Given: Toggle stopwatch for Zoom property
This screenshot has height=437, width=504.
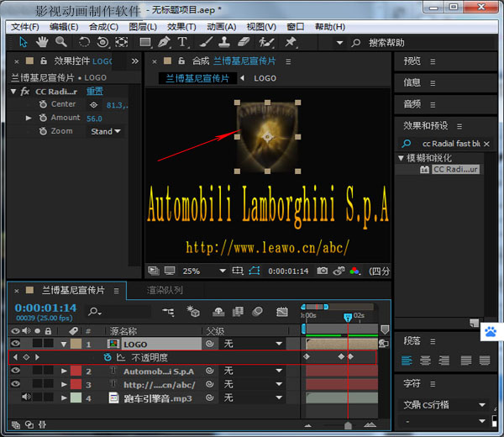Looking at the screenshot, I should tap(43, 131).
